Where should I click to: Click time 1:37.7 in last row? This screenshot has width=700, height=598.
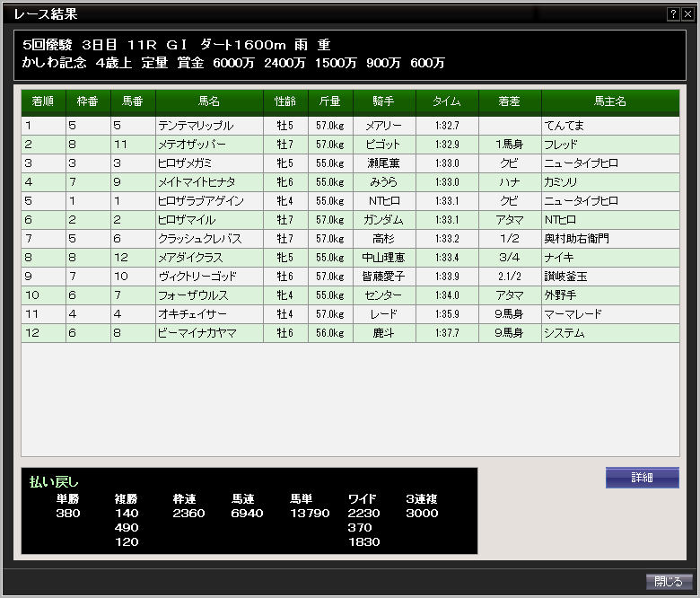click(447, 333)
